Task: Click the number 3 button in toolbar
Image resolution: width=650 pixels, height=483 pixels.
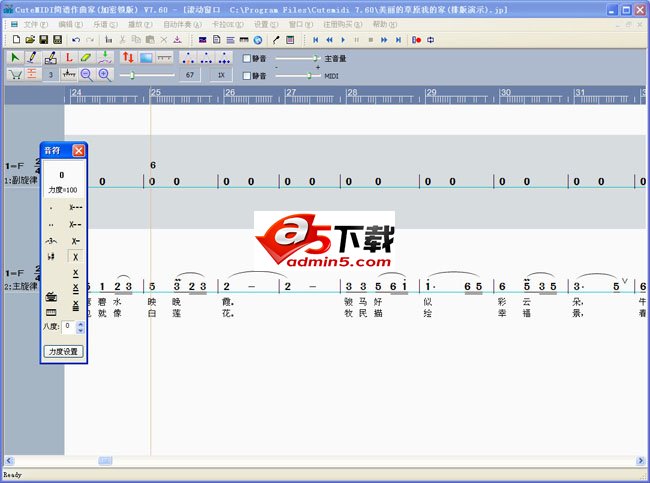Action: click(x=51, y=75)
